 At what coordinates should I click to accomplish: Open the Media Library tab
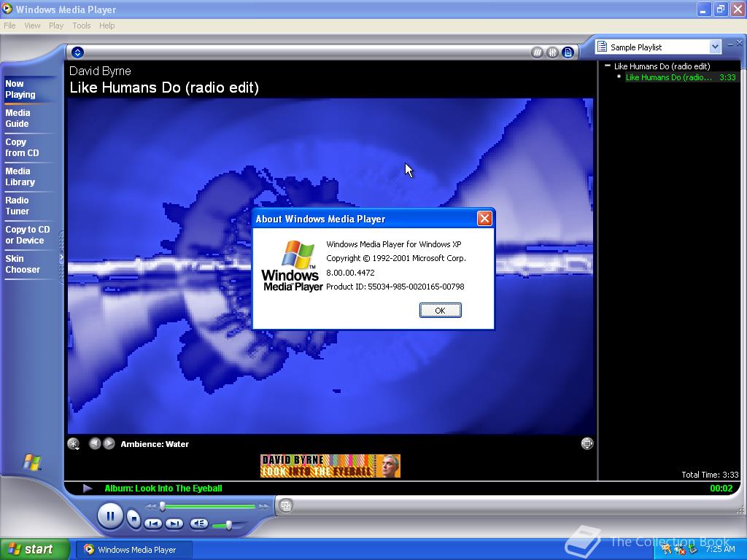coord(20,176)
